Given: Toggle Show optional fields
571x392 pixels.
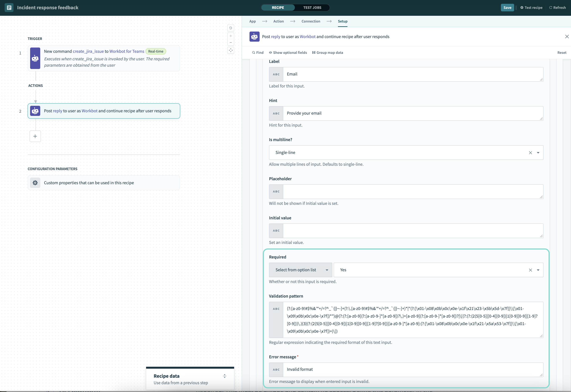Looking at the screenshot, I should [288, 52].
